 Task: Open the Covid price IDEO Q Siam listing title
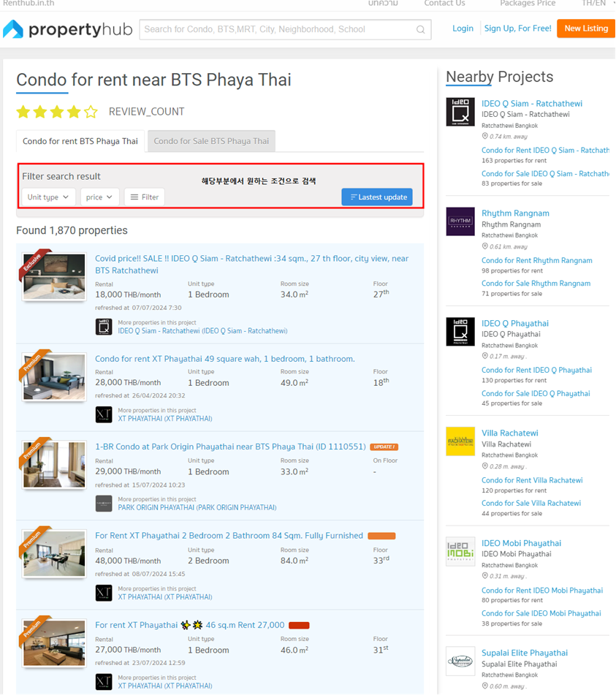[x=252, y=265]
